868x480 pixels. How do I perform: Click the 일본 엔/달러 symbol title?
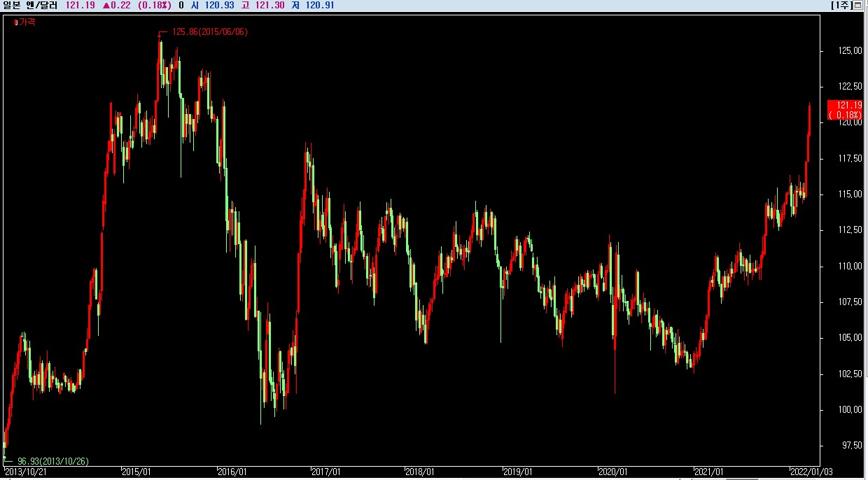click(x=31, y=5)
